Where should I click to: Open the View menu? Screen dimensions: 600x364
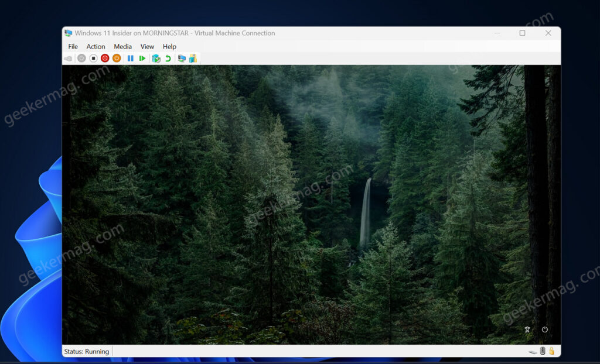147,46
